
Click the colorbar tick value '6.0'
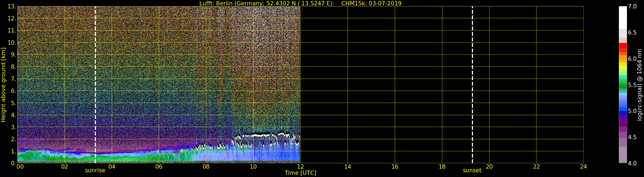(x=632, y=59)
